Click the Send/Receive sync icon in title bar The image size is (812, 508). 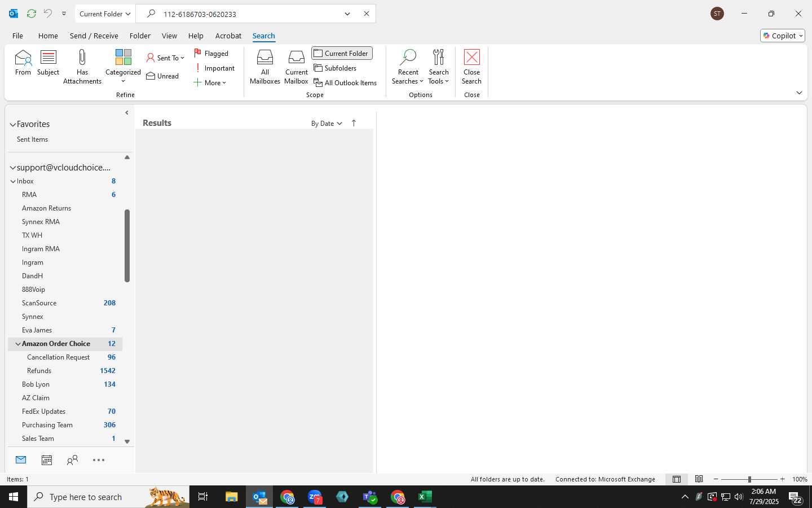point(32,14)
